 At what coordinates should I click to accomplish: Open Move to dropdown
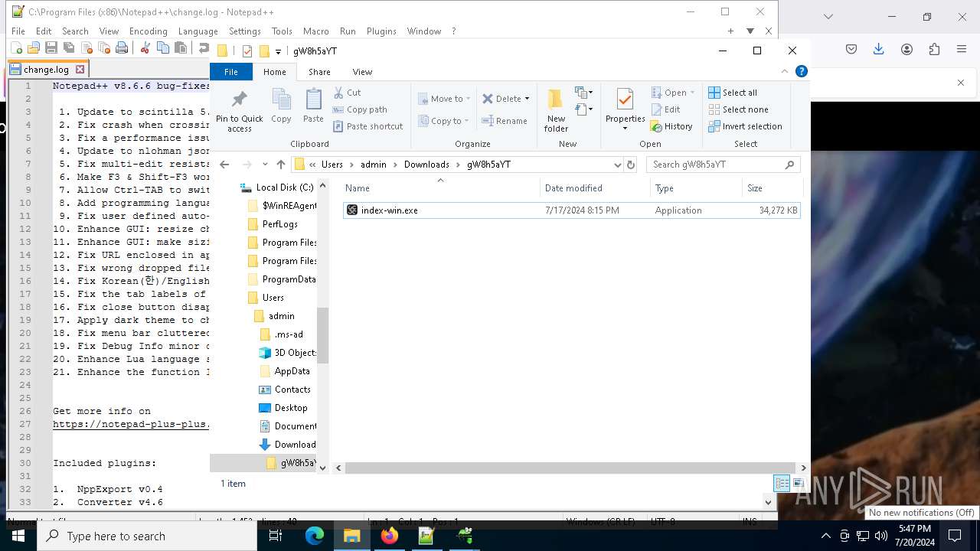pos(444,99)
